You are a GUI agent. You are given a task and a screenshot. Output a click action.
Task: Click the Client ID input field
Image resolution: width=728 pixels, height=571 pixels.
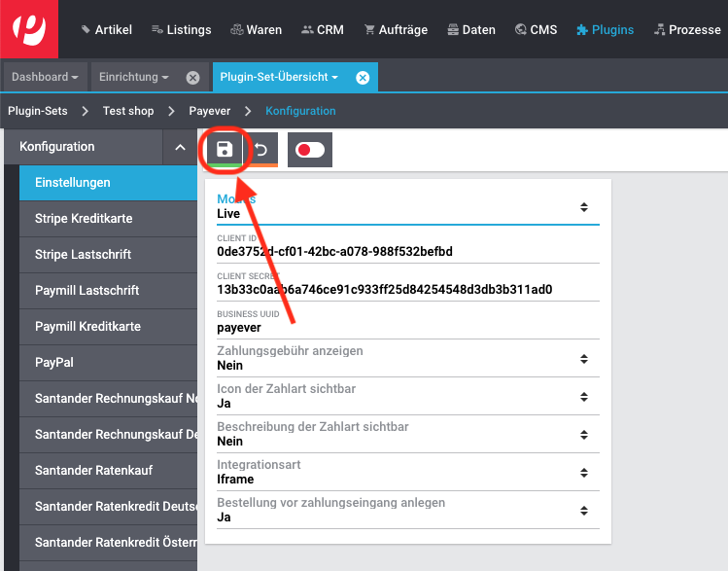click(408, 251)
